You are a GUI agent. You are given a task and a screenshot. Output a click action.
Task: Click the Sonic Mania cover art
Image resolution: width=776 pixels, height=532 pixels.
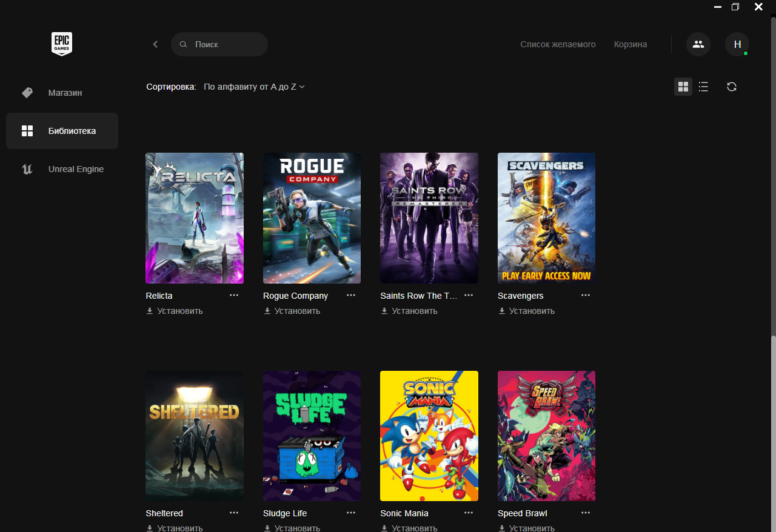coord(429,436)
